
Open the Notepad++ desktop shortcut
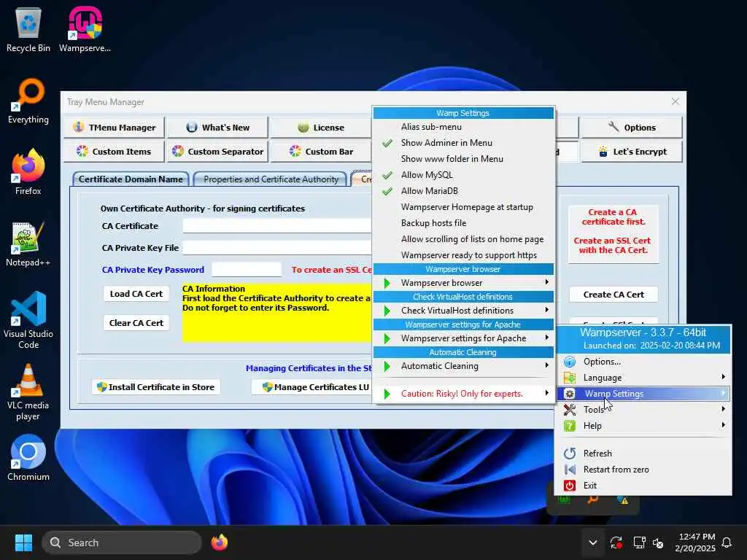[x=28, y=244]
